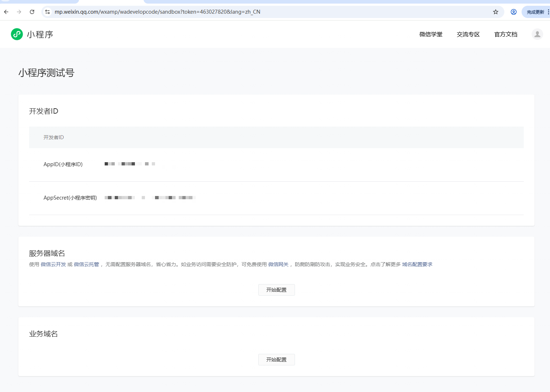Click the blurred AppSecret value
This screenshot has width=550, height=392.
(x=150, y=198)
